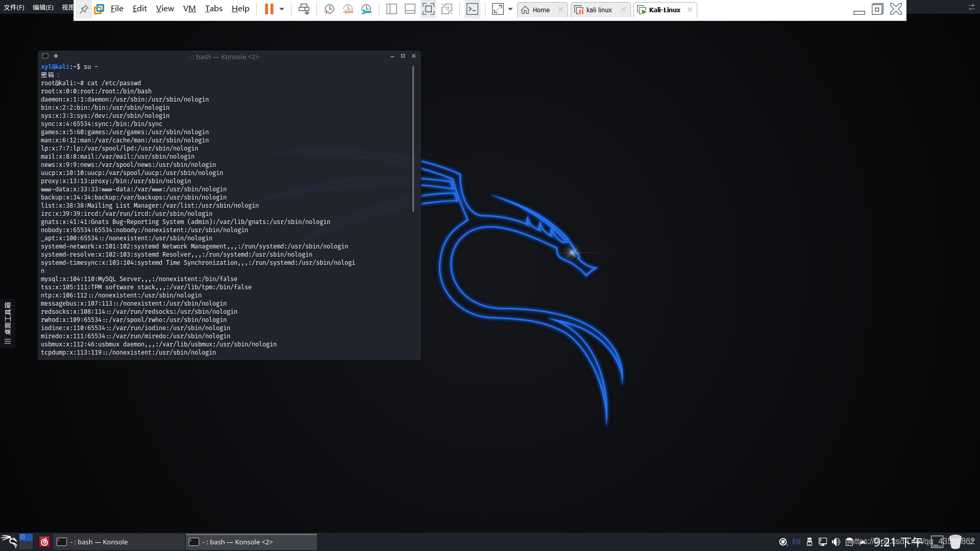980x551 pixels.
Task: Pause the virtual machine
Action: pyautogui.click(x=269, y=9)
